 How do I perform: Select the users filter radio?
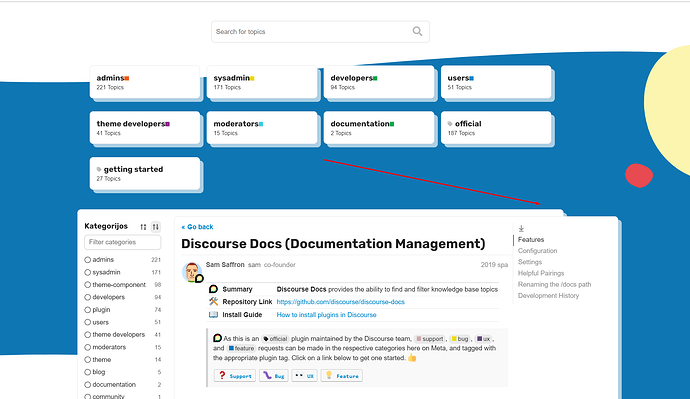point(88,322)
